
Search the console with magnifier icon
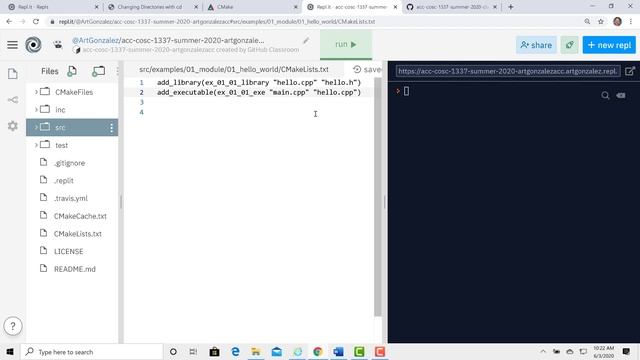605,96
